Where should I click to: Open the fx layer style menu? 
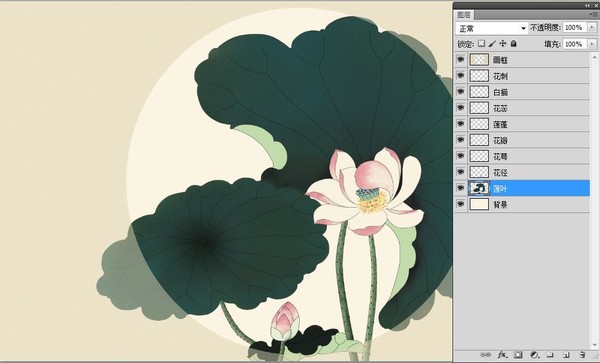pyautogui.click(x=502, y=355)
